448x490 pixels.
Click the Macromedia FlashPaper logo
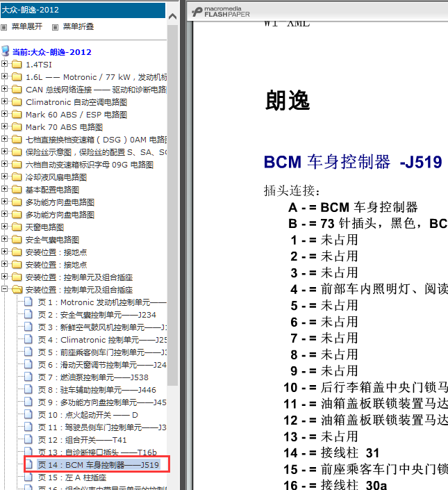pyautogui.click(x=221, y=12)
